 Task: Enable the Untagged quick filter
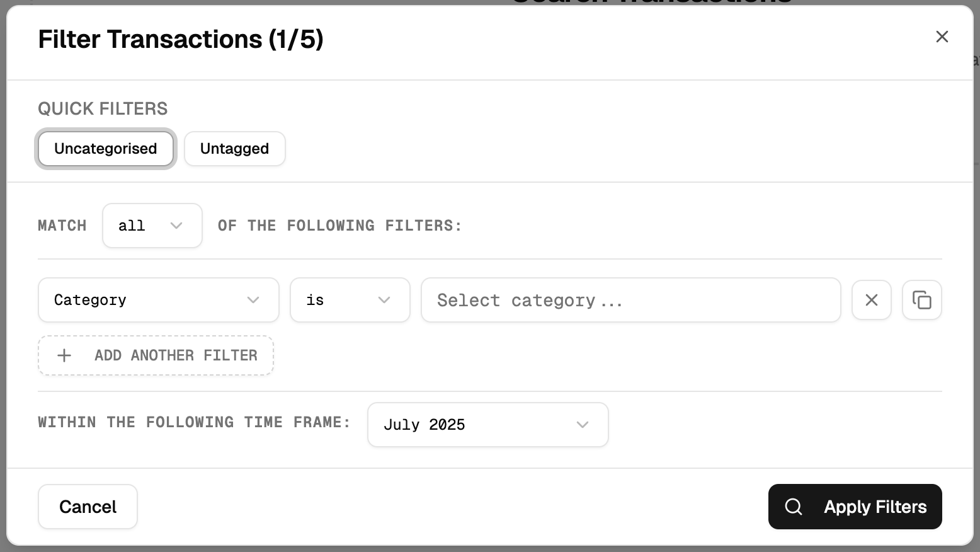coord(234,149)
